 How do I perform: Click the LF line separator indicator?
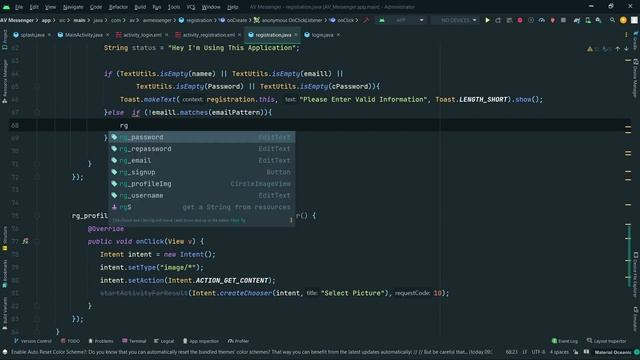(x=524, y=352)
